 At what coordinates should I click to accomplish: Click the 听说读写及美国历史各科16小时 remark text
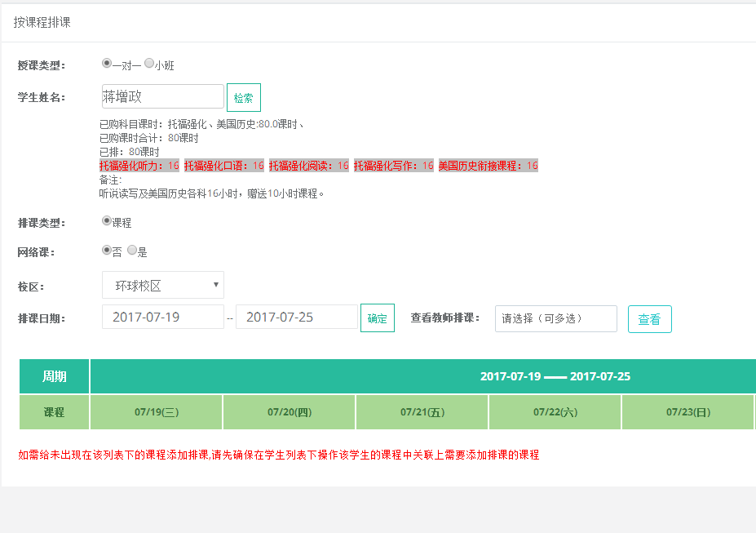(211, 194)
